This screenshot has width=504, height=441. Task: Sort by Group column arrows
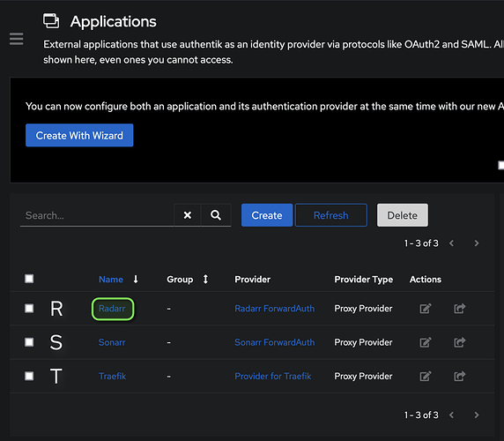[x=205, y=280]
